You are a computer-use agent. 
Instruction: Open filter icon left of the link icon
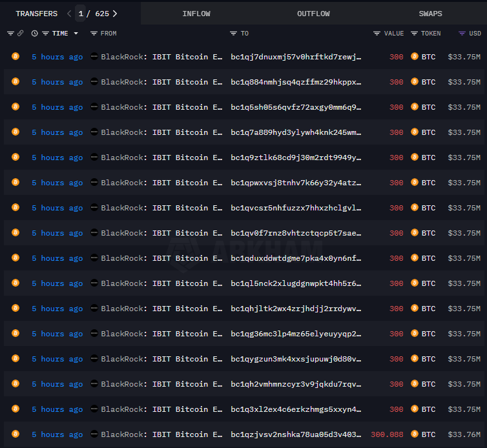click(x=10, y=33)
